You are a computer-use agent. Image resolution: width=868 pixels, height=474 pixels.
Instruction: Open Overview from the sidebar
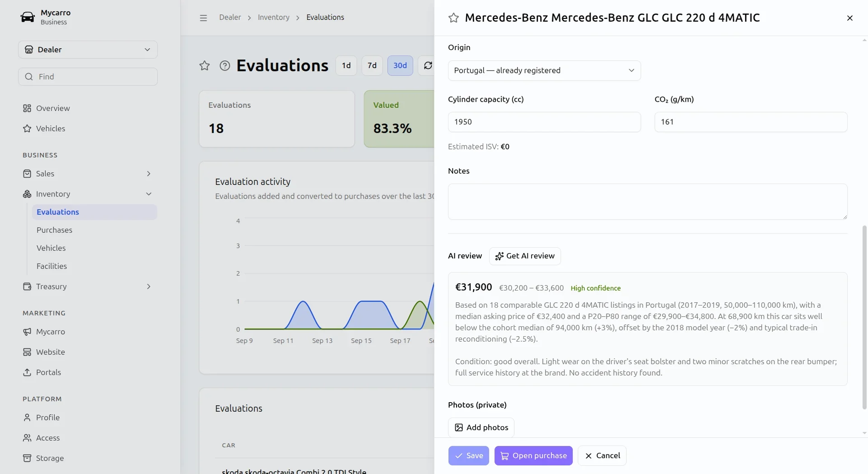88,108
